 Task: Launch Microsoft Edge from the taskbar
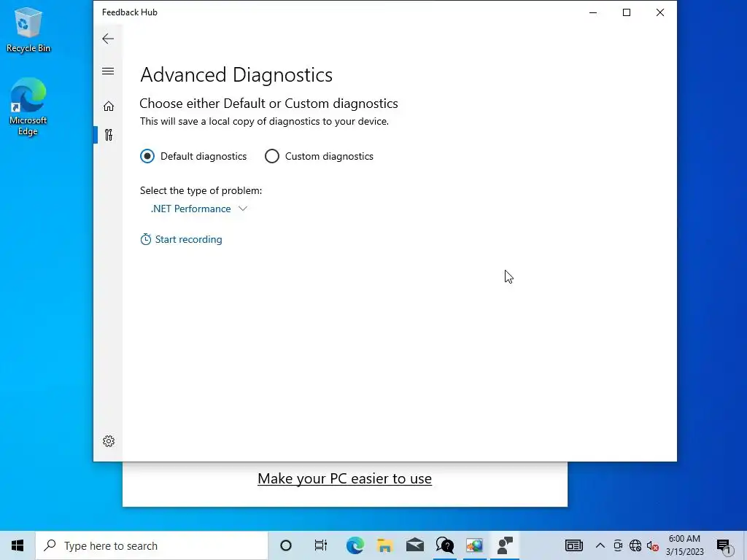pos(355,545)
